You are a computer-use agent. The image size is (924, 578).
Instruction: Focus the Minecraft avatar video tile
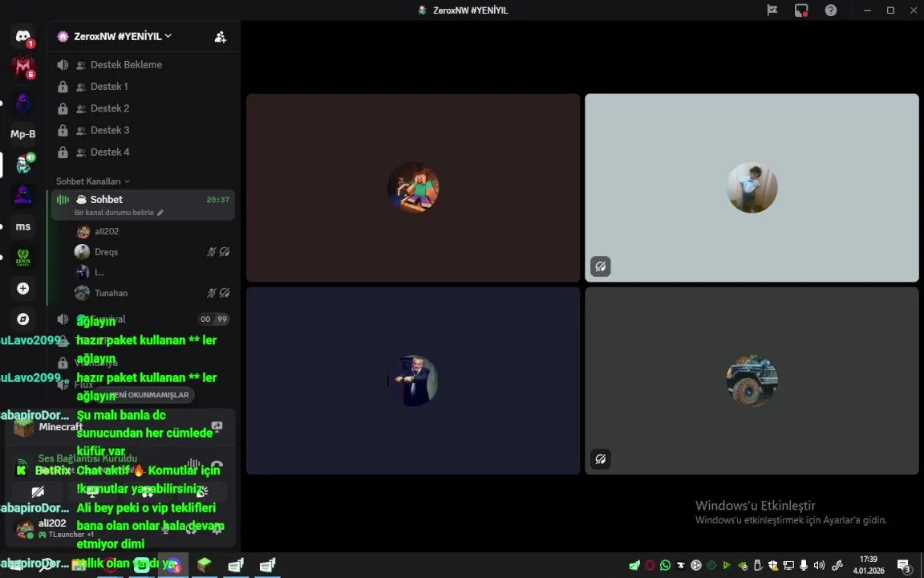[413, 188]
